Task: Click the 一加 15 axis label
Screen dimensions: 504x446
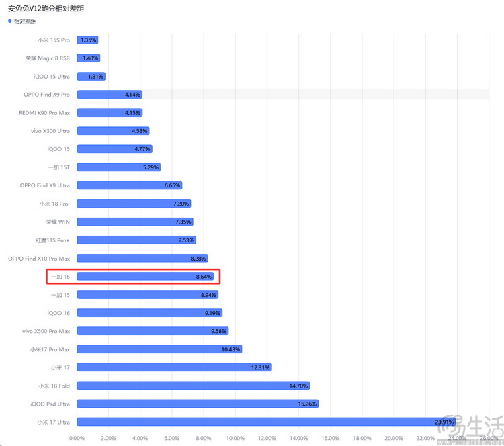Action: [60, 295]
